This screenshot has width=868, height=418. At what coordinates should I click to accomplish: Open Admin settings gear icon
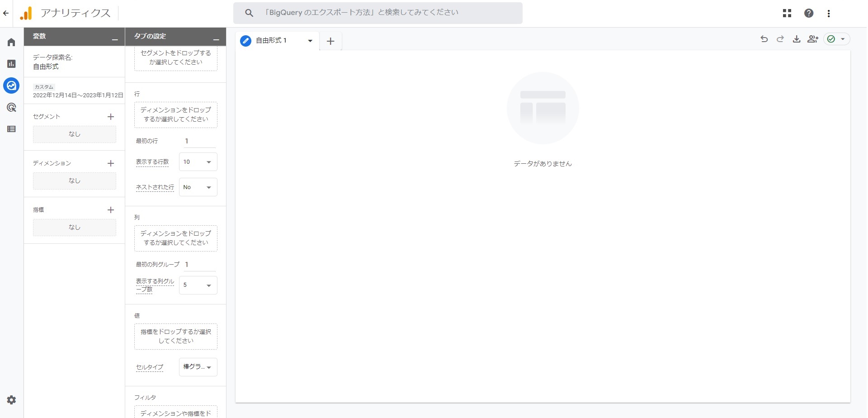[x=12, y=400]
